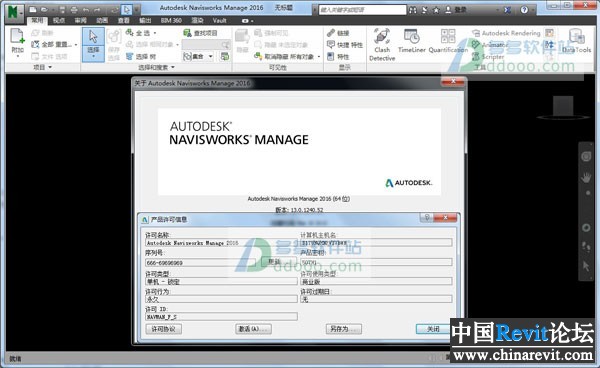The width and height of the screenshot is (600, 368).
Task: Click the 另存为 (Save As) button
Action: 344,329
